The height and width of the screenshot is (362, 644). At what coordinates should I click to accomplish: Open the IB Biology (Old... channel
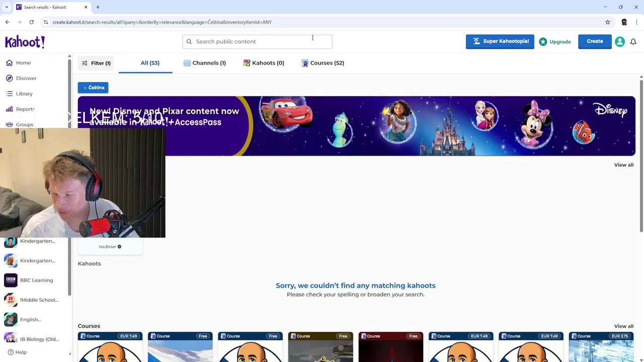point(31,339)
